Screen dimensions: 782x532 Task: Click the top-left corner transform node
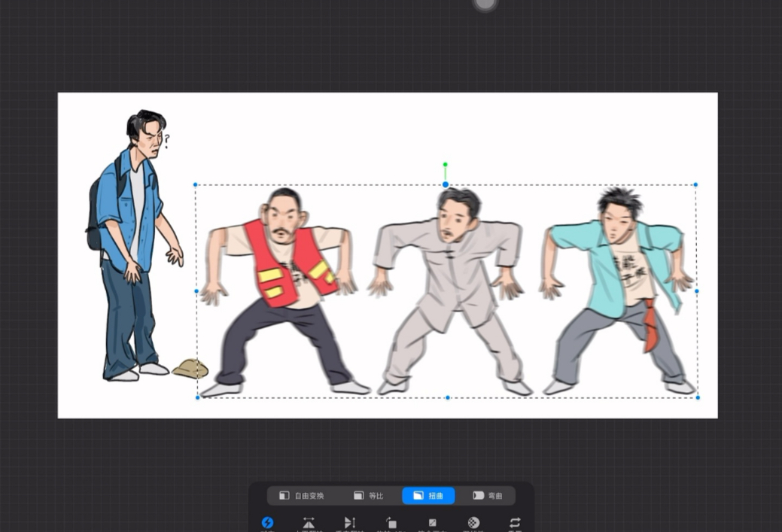196,185
